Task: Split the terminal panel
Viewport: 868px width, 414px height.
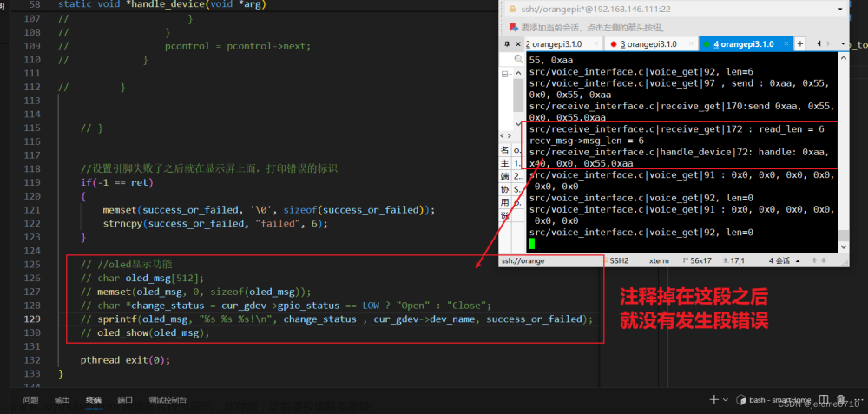Action: pyautogui.click(x=824, y=399)
